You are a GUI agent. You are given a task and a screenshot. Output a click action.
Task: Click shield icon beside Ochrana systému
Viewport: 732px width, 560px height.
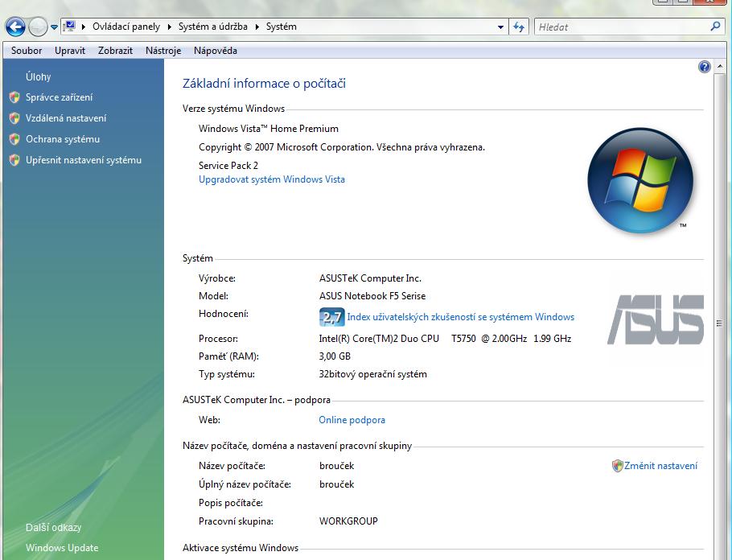tap(14, 139)
